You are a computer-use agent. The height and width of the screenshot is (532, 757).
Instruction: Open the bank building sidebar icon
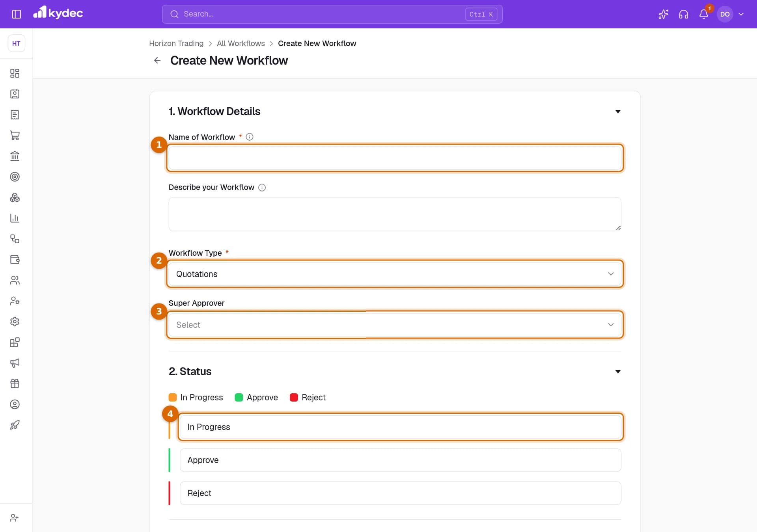click(15, 156)
